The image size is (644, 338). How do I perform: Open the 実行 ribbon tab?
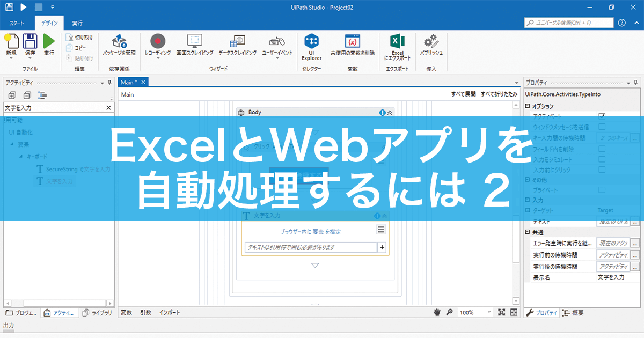[77, 23]
